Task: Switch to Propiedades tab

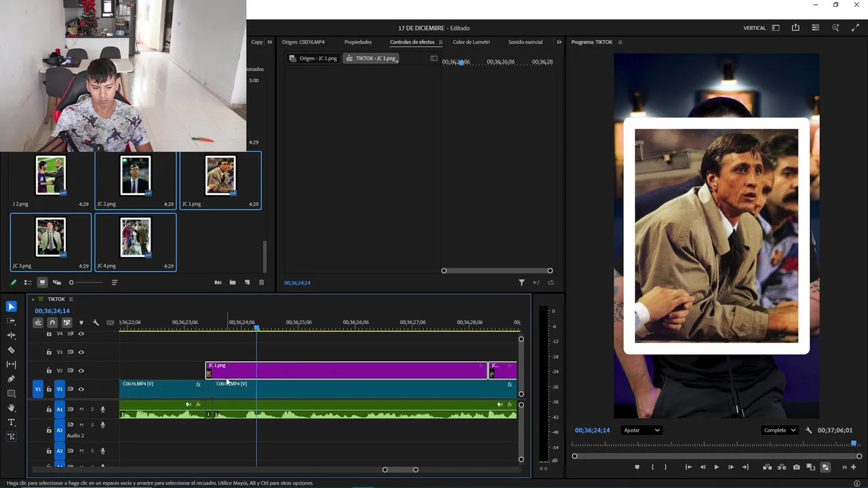Action: (x=357, y=42)
